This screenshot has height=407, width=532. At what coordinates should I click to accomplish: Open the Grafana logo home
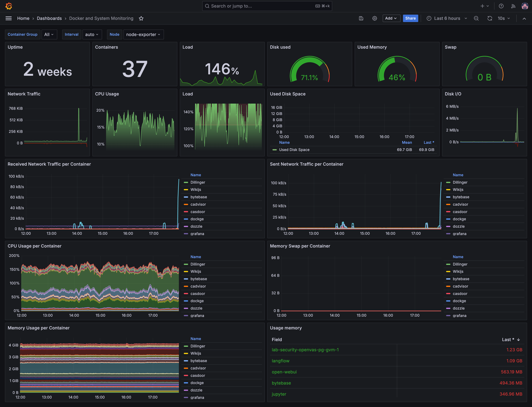pos(9,6)
